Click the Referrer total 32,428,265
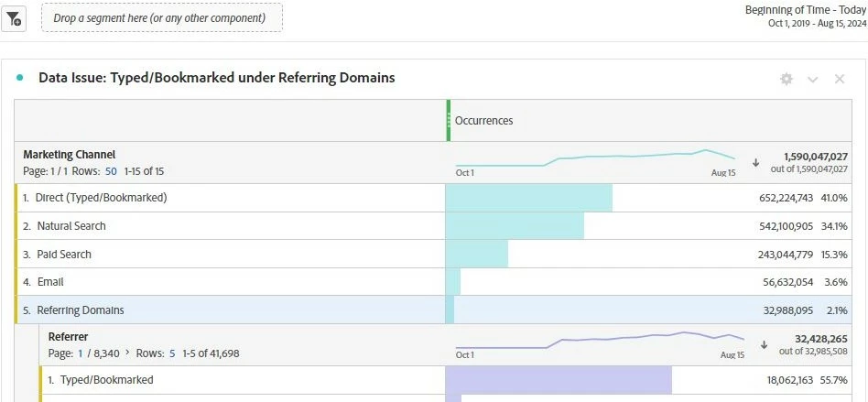This screenshot has height=402, width=868. coord(821,339)
